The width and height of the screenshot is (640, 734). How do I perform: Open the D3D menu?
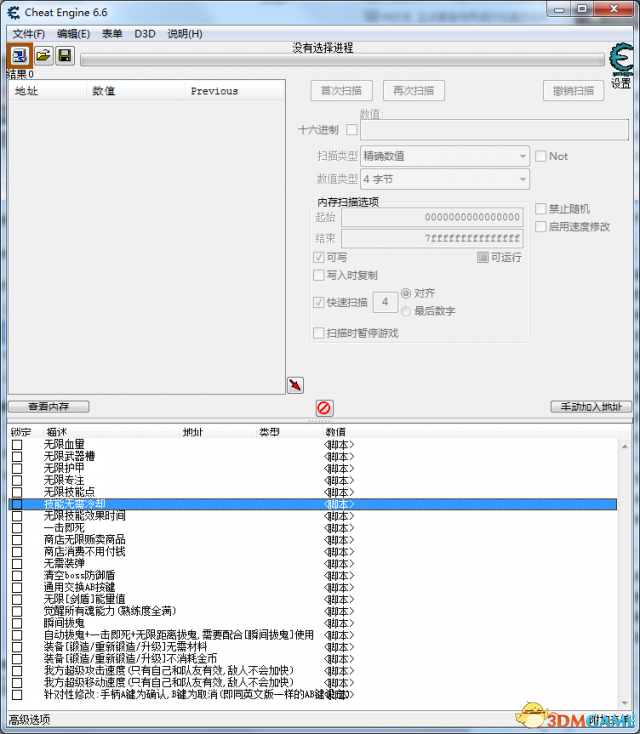(144, 34)
